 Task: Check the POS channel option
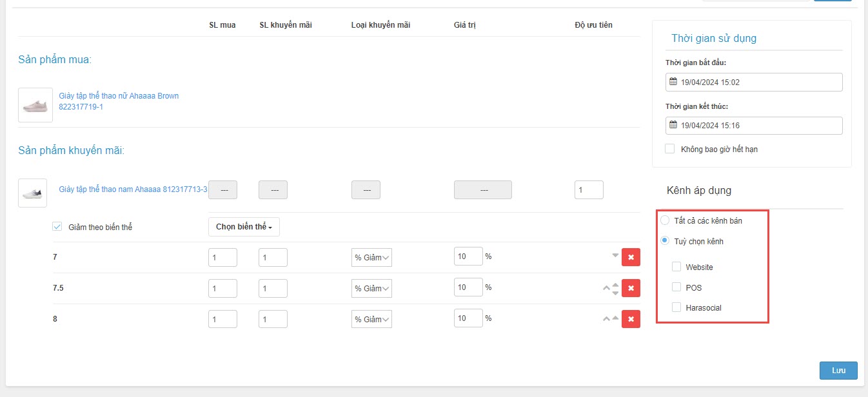pos(676,287)
